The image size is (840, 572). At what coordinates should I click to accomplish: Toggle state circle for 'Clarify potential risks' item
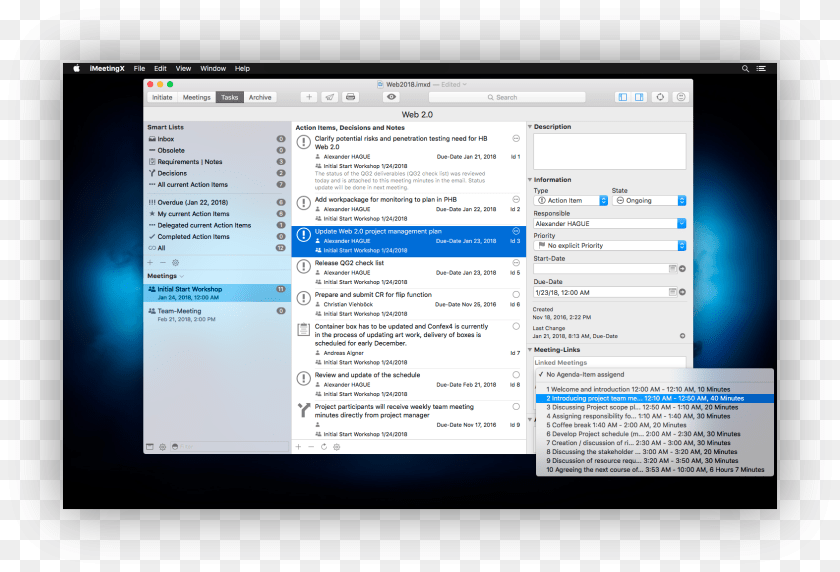tap(516, 138)
